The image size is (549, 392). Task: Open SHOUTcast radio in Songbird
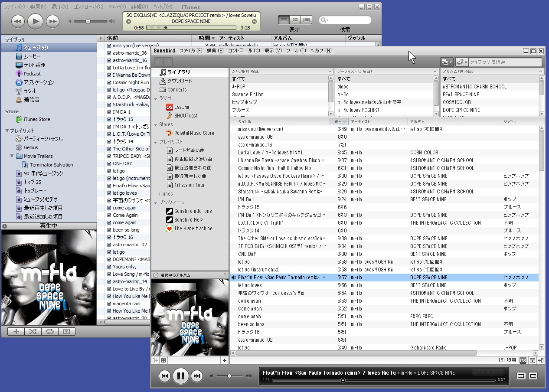(186, 116)
